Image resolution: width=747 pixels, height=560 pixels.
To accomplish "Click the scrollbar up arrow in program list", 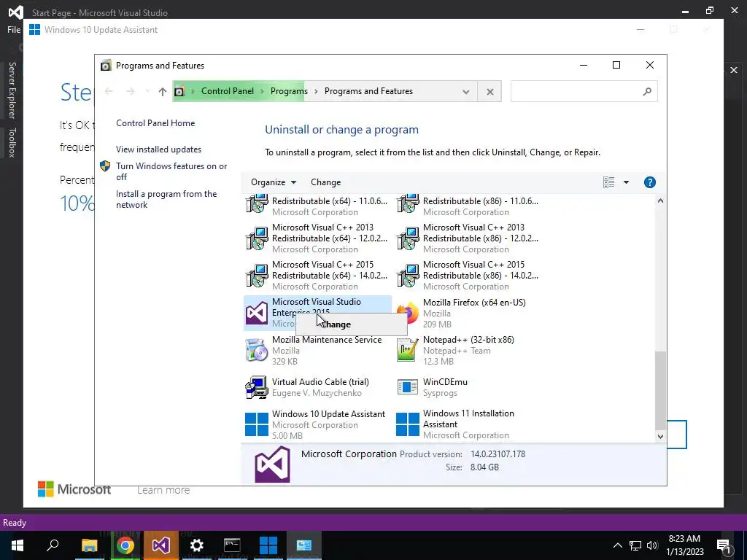I will [x=660, y=201].
